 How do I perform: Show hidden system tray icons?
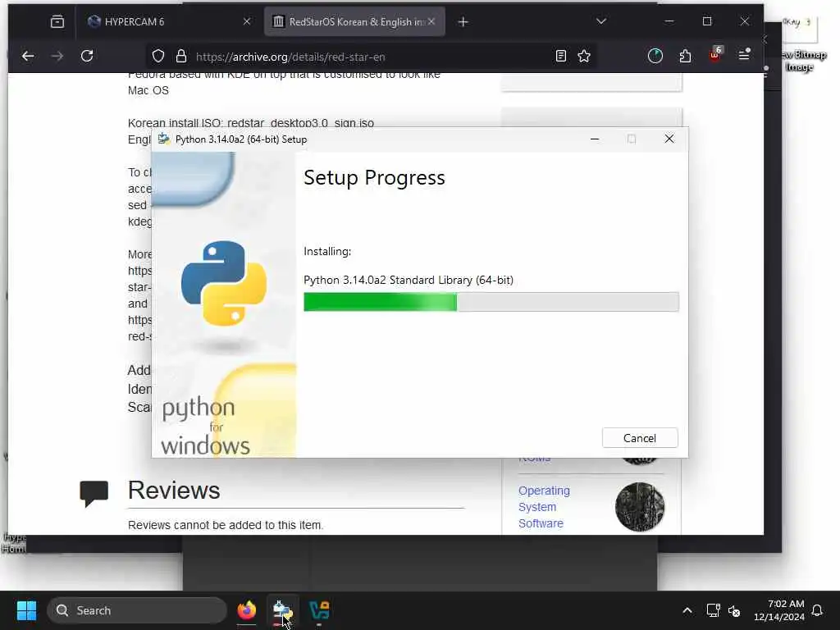coord(687,610)
